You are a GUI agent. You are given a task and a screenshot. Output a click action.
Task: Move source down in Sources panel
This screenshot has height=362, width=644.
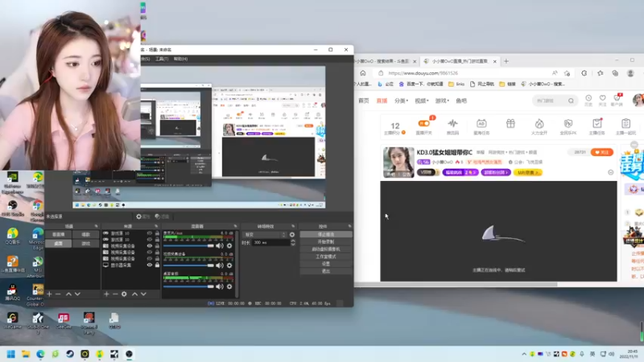coord(143,294)
